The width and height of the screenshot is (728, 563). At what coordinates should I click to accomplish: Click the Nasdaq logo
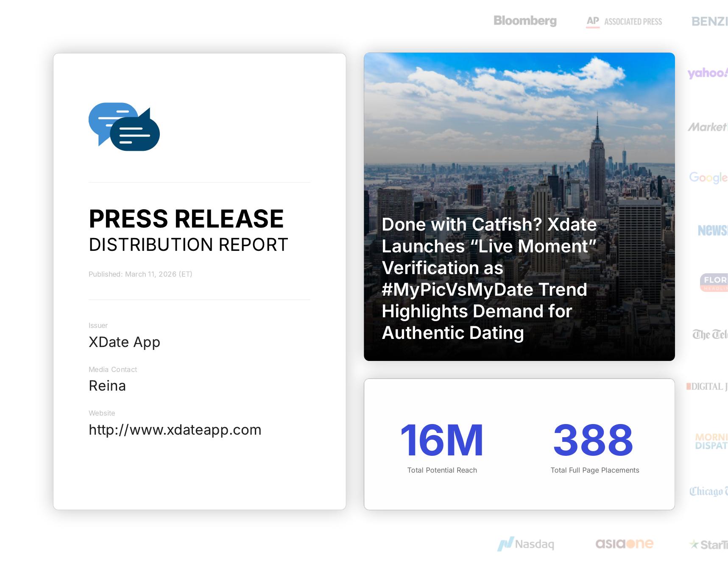tap(526, 544)
